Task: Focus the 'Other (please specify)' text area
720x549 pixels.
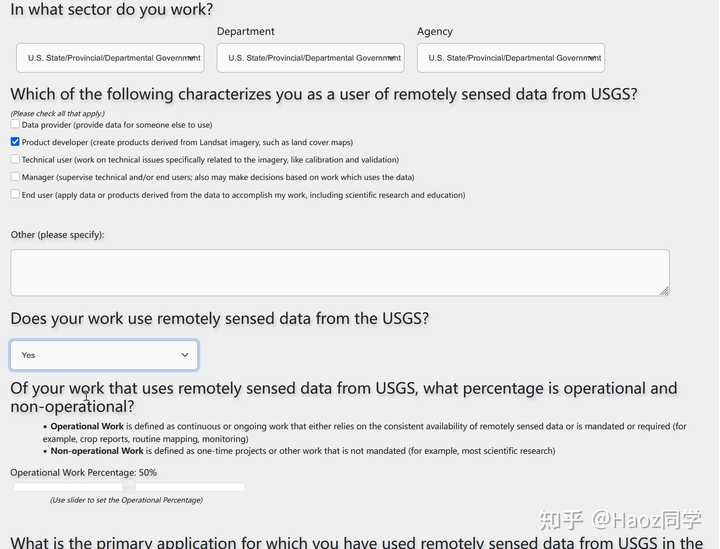Action: pos(339,272)
